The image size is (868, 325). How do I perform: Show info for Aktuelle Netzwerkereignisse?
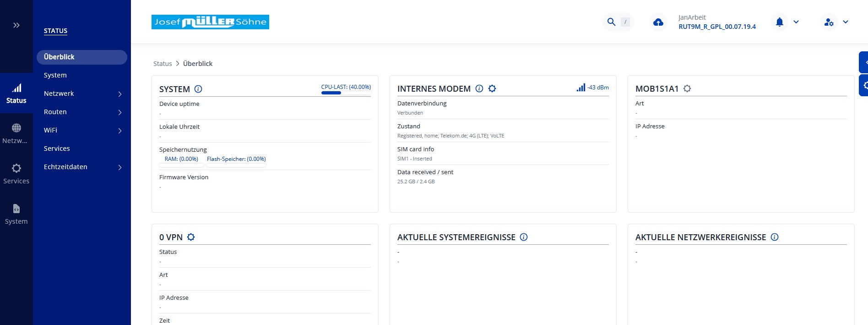coord(775,237)
